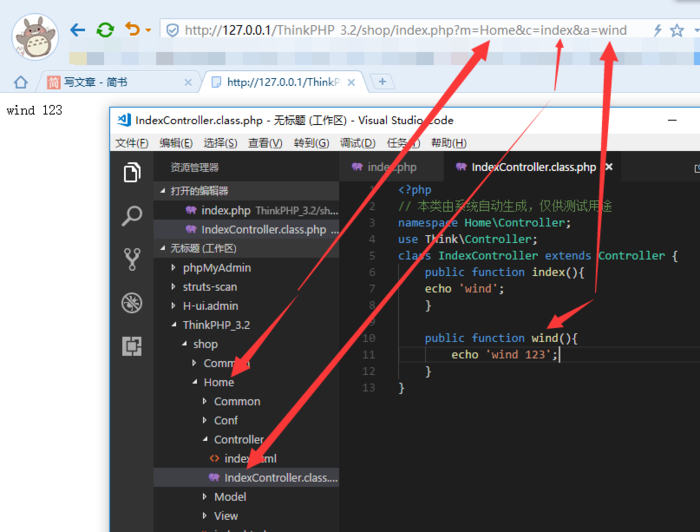
Task: Select the http://127.0.0.1/ThinkP browser tab
Action: tap(283, 82)
